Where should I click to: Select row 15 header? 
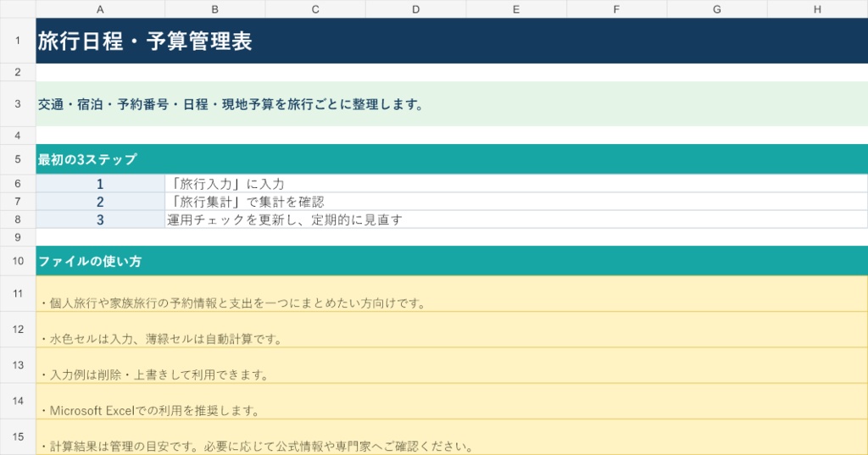pyautogui.click(x=18, y=436)
